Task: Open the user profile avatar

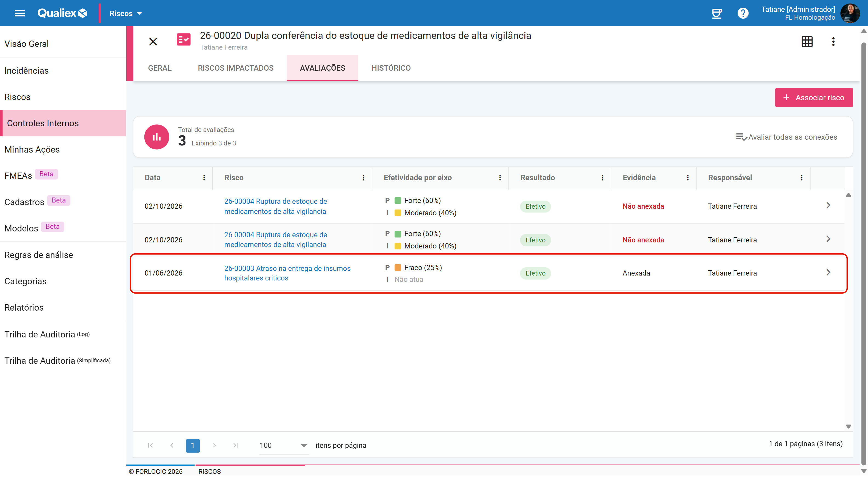Action: [850, 13]
